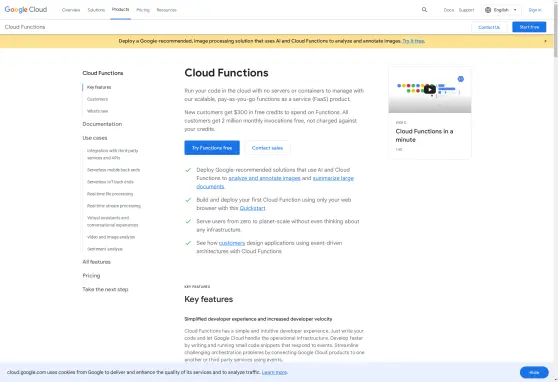Click Try Functions free button
This screenshot has height=382, width=558.
click(x=212, y=148)
